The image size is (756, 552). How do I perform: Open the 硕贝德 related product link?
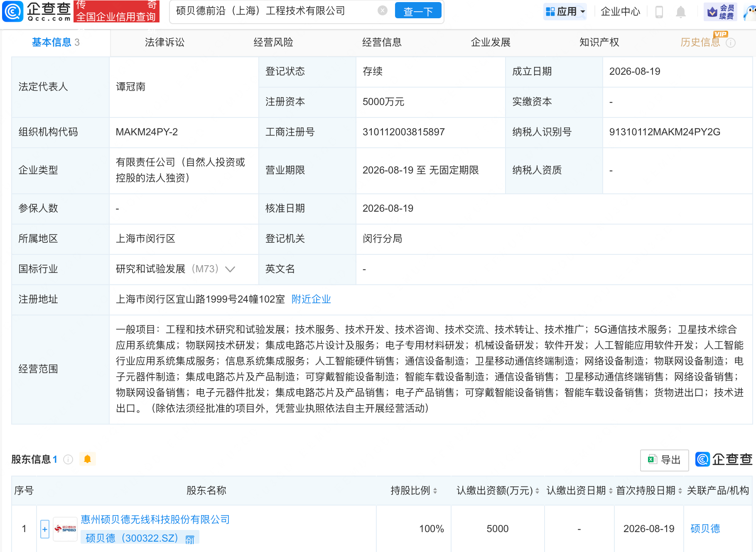(705, 529)
